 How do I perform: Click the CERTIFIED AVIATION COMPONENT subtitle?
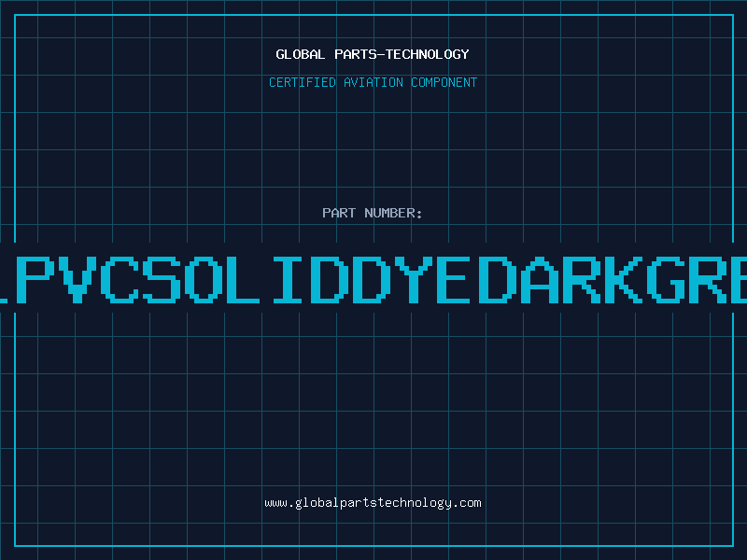pyautogui.click(x=373, y=82)
